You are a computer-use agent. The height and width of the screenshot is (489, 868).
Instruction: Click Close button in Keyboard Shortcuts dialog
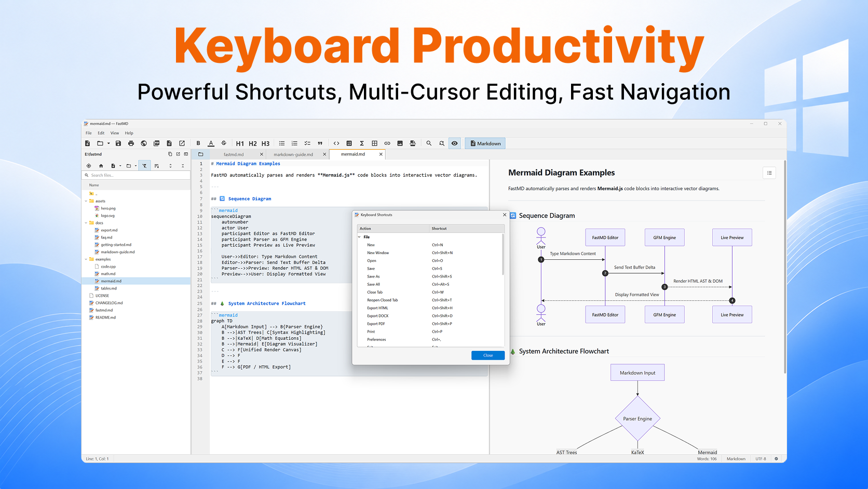click(488, 355)
